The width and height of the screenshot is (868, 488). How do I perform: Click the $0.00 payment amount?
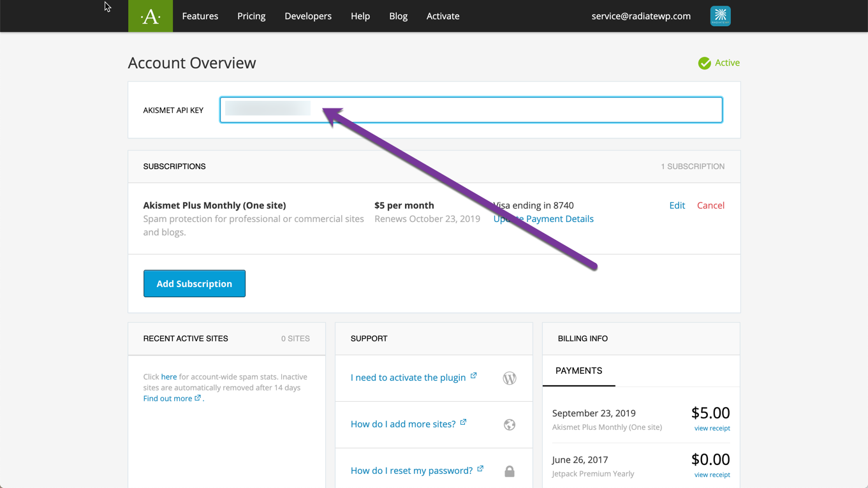coord(710,459)
